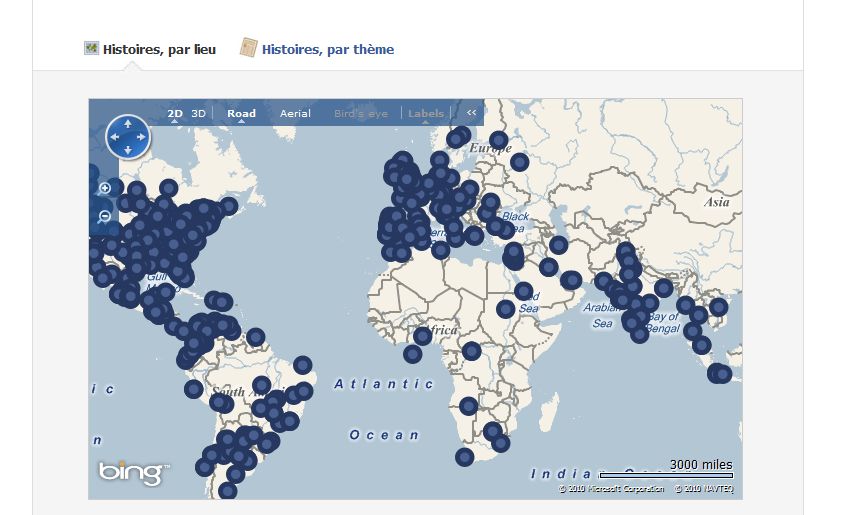Click the Africa map label
Image resolution: width=850 pixels, height=515 pixels.
[x=443, y=330]
